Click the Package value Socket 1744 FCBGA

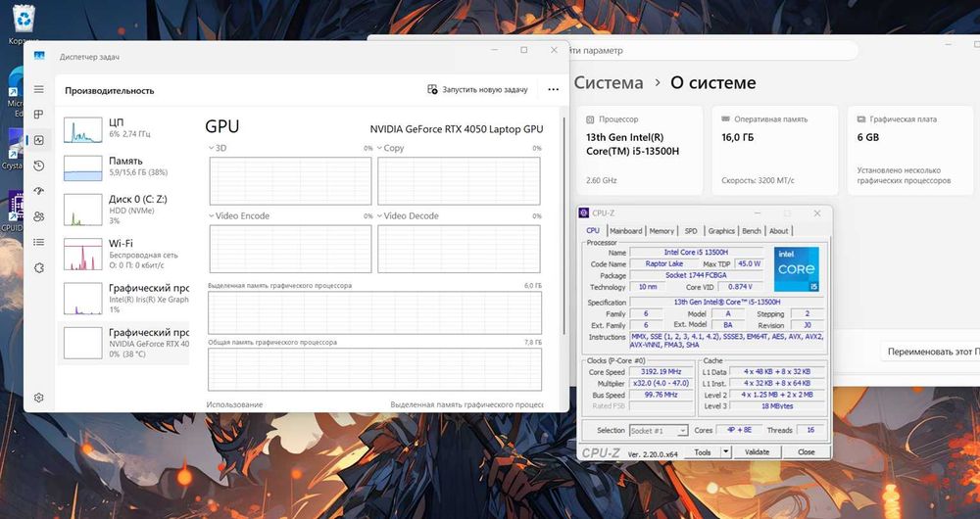696,275
